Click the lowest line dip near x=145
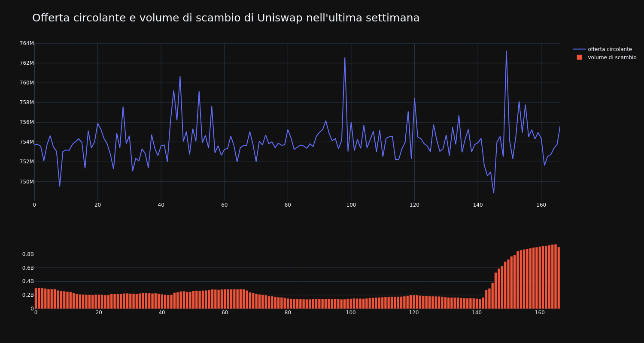644x343 pixels. [494, 193]
